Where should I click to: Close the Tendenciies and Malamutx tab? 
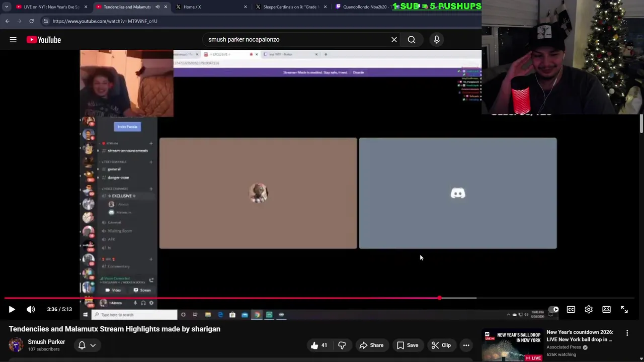pos(166,7)
